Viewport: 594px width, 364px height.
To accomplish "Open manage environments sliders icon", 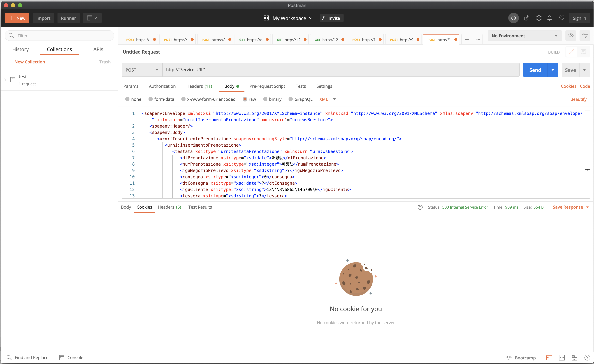I will [585, 36].
